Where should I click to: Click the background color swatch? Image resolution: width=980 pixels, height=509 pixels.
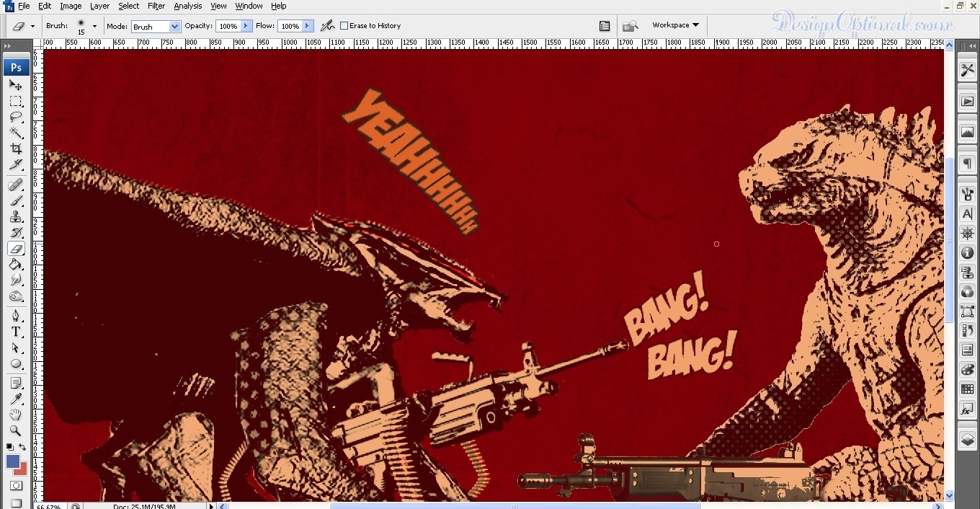(x=22, y=470)
